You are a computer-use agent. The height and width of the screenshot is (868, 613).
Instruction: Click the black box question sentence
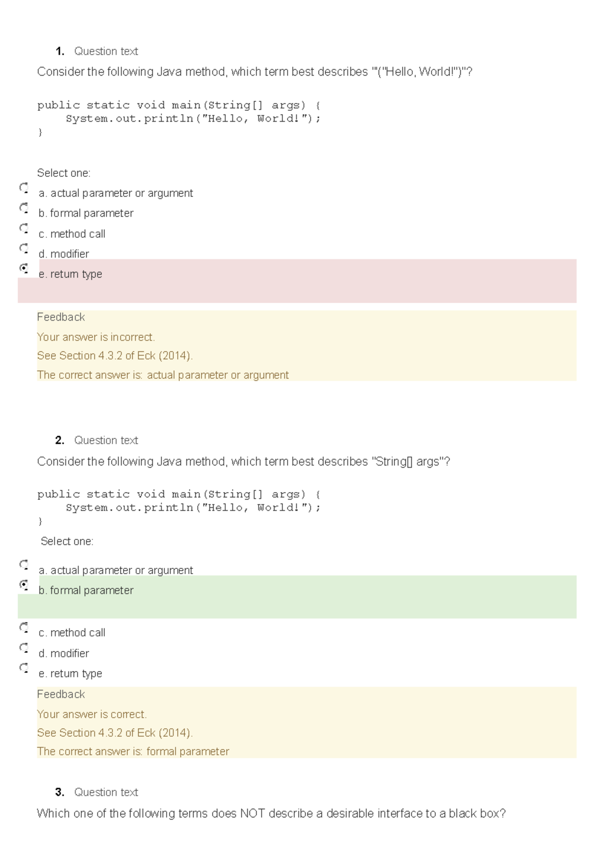pyautogui.click(x=271, y=813)
